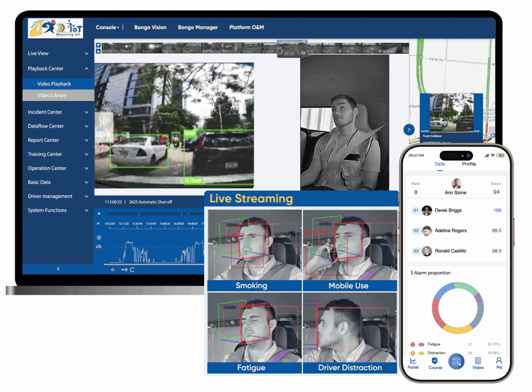The height and width of the screenshot is (392, 532).
Task: Switch to the Profile tab on phone
Action: click(469, 164)
